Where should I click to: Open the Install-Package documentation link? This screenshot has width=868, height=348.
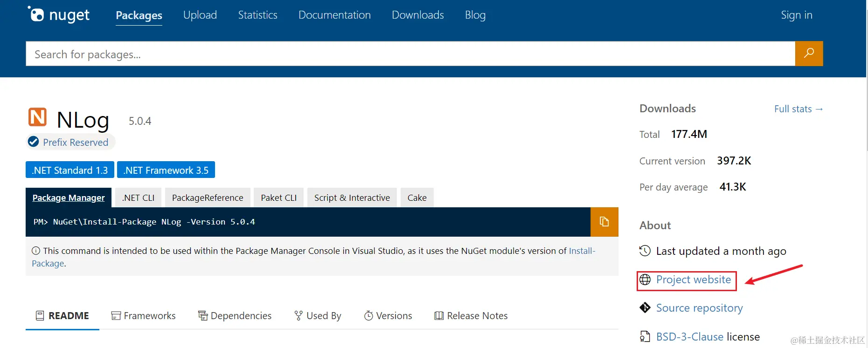(582, 251)
